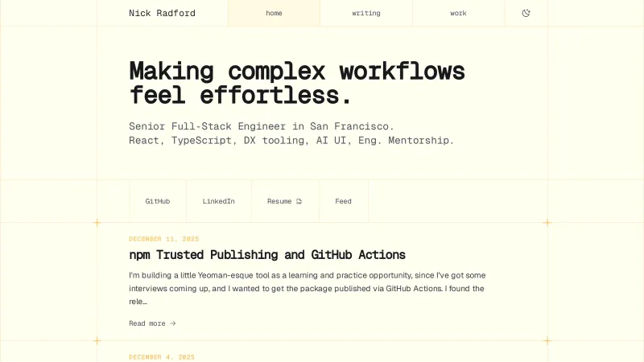Open the Resume link
This screenshot has width=644, height=362.
(x=279, y=201)
